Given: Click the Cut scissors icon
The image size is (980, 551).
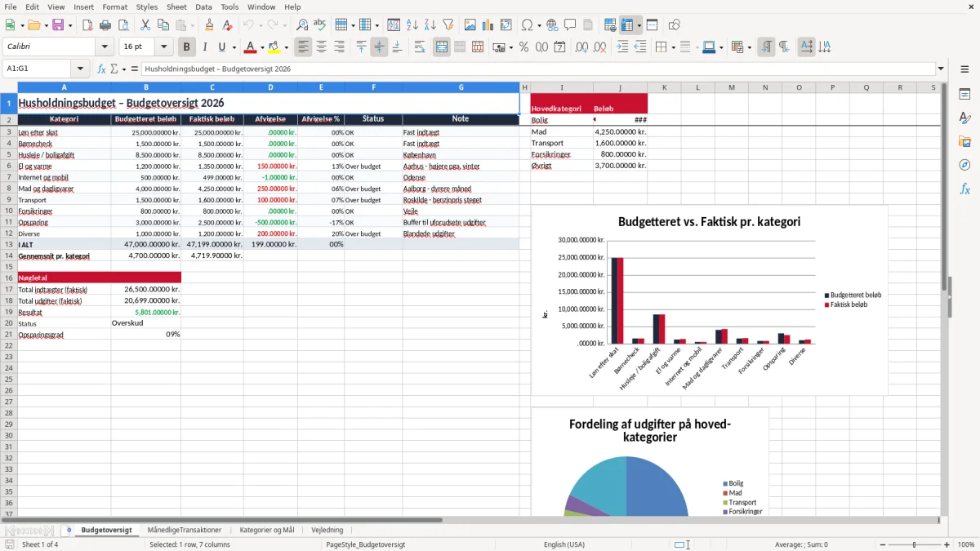Looking at the screenshot, I should pyautogui.click(x=145, y=25).
